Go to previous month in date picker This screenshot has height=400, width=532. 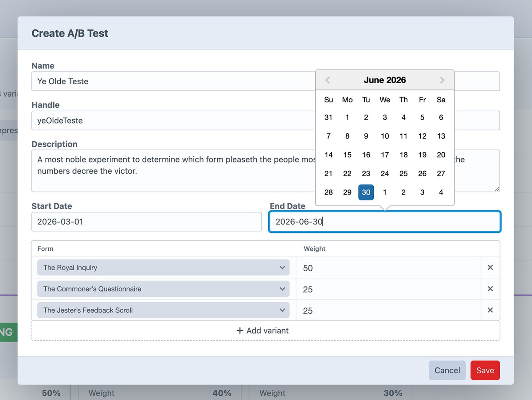[328, 80]
